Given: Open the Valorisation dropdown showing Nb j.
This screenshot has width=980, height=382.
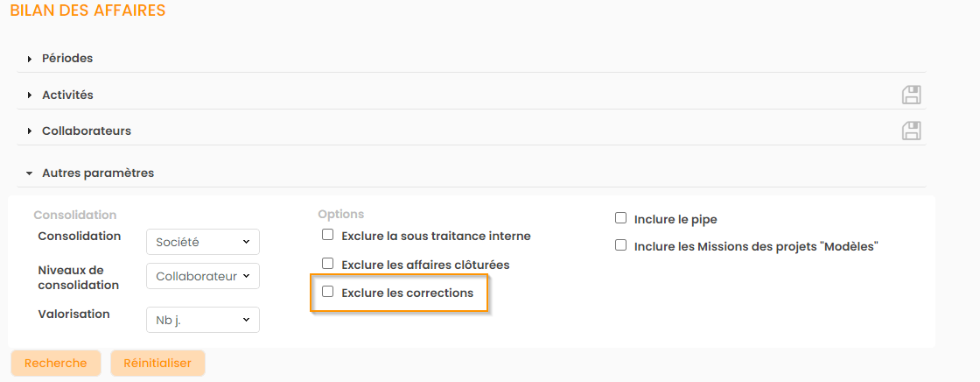Looking at the screenshot, I should pos(202,320).
